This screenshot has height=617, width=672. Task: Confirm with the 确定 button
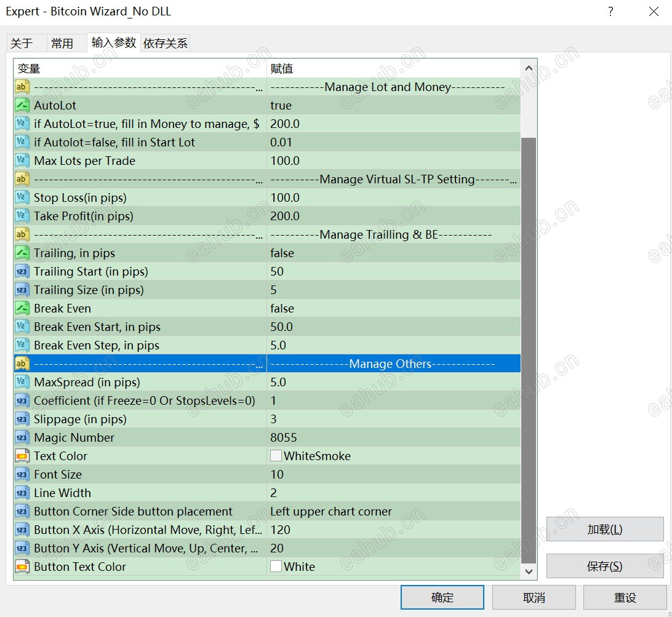[442, 597]
